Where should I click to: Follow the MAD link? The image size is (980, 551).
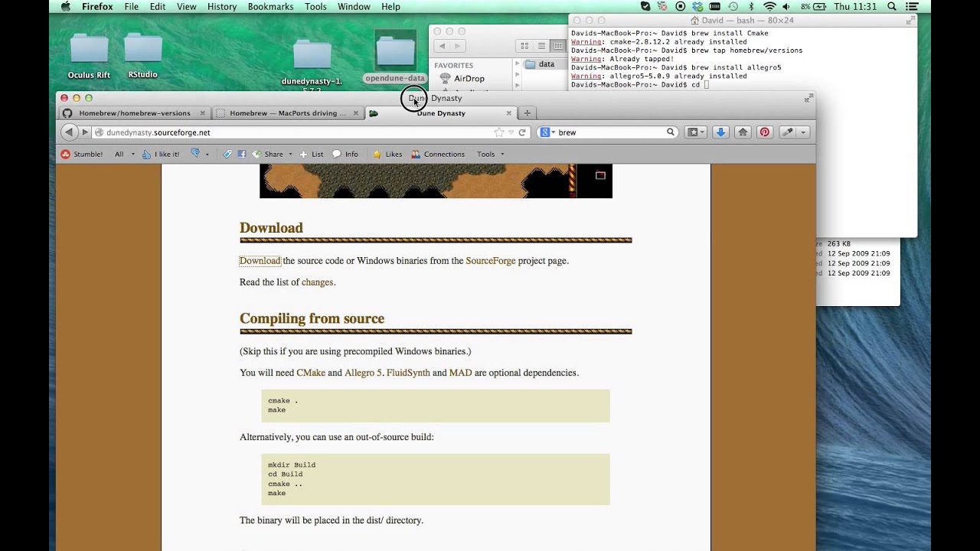(x=460, y=373)
